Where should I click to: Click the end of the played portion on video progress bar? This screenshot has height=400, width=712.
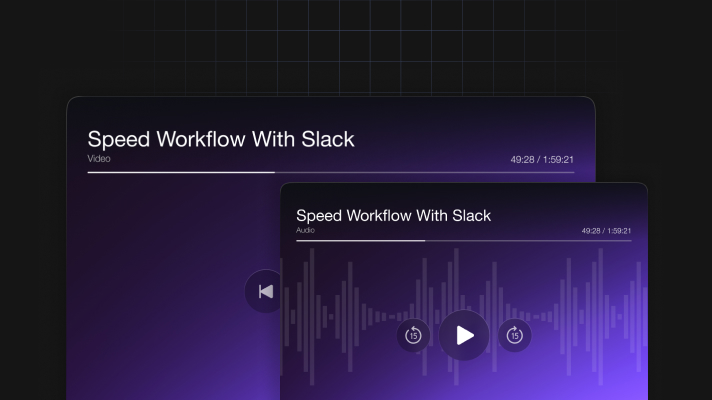(x=274, y=172)
